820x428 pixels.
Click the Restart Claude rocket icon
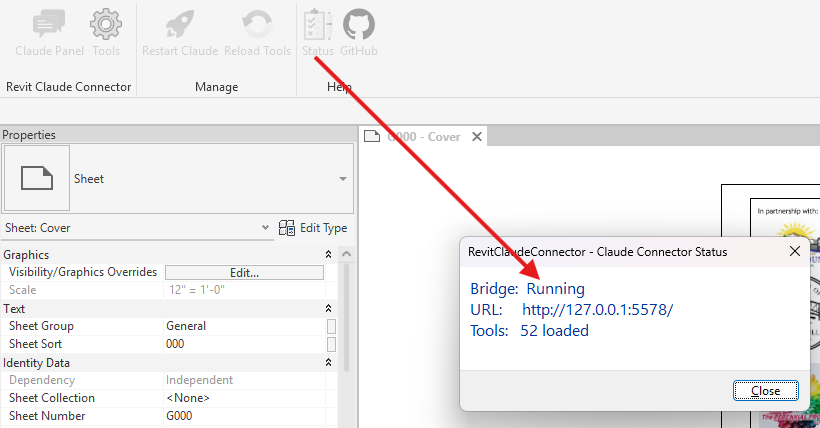(x=180, y=24)
